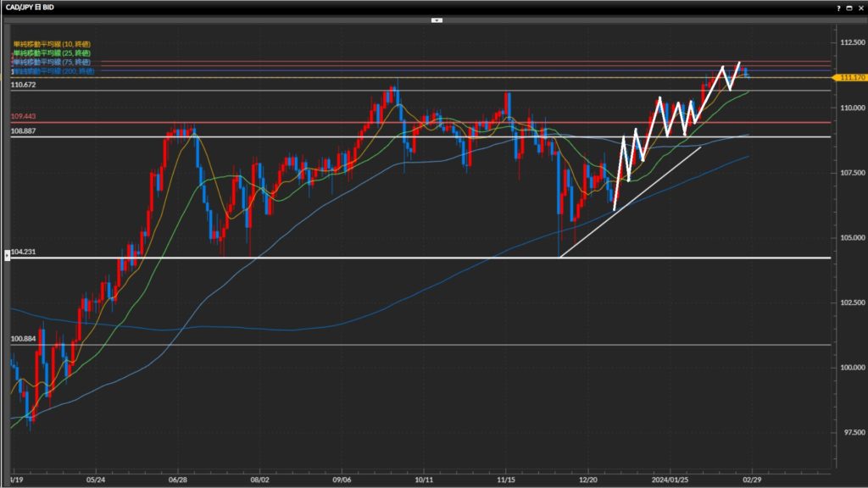The width and height of the screenshot is (868, 488).
Task: Select the 25-period moving average label
Action: click(53, 53)
